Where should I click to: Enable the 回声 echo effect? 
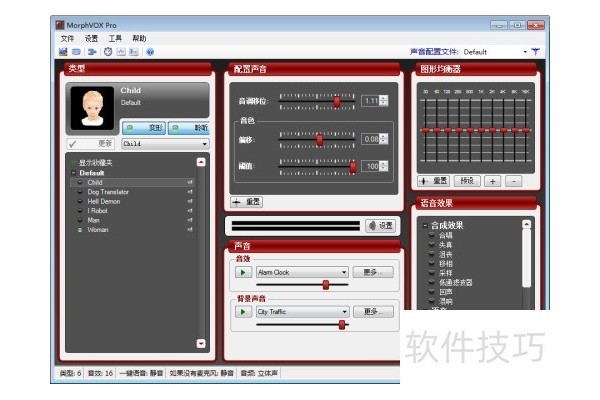432,292
